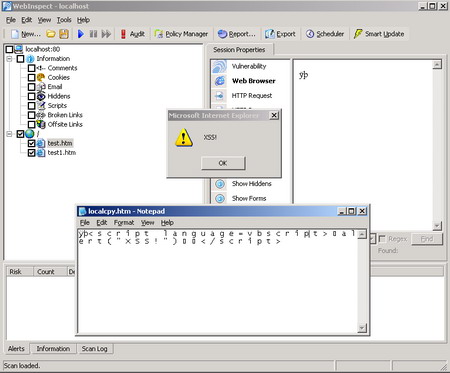450x373 pixels.
Task: Click the Show Hiddens icon
Action: click(x=220, y=184)
